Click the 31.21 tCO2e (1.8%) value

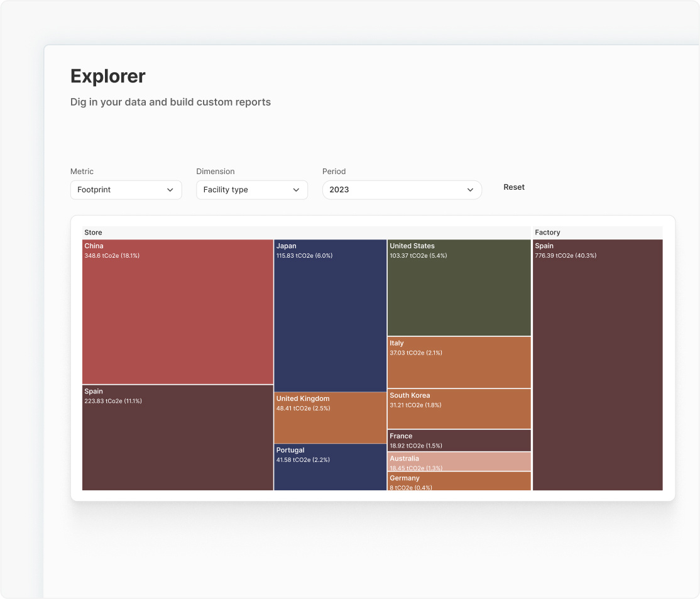(415, 405)
